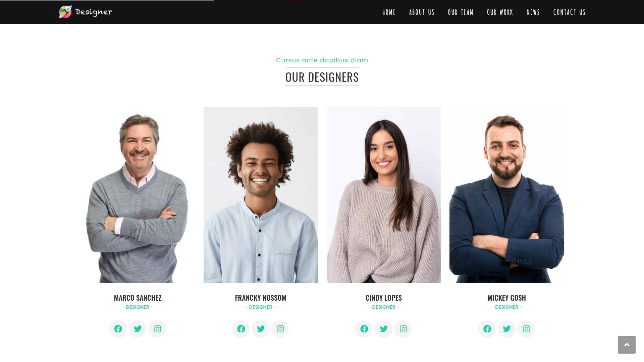Screen dimensions: 644x362
Task: Go to the Home menu item
Action: [389, 12]
